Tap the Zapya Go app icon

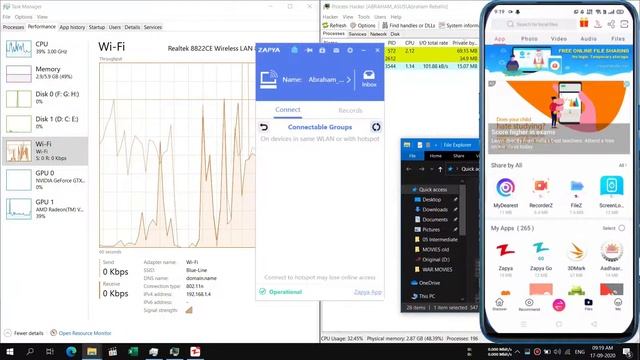click(x=541, y=251)
